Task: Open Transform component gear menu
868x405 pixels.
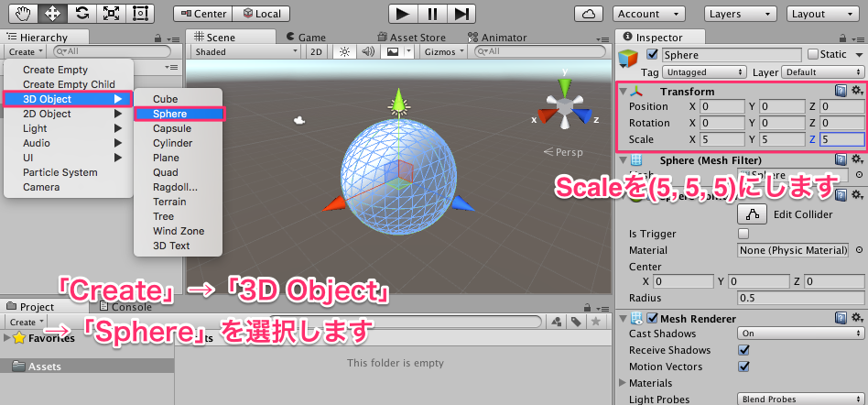Action: [858, 91]
